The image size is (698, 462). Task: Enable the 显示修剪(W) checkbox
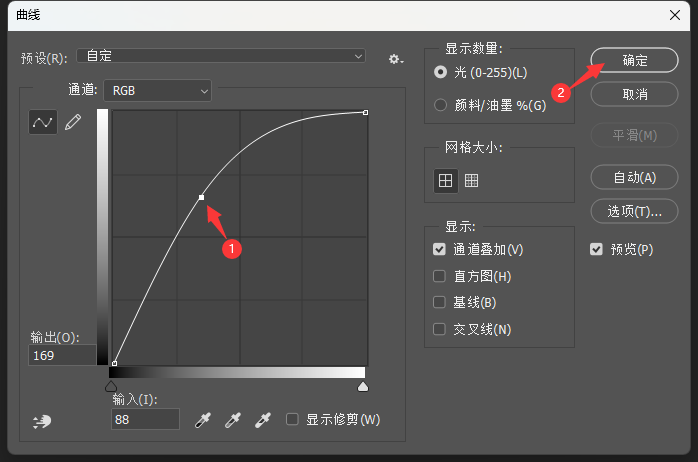[x=292, y=419]
